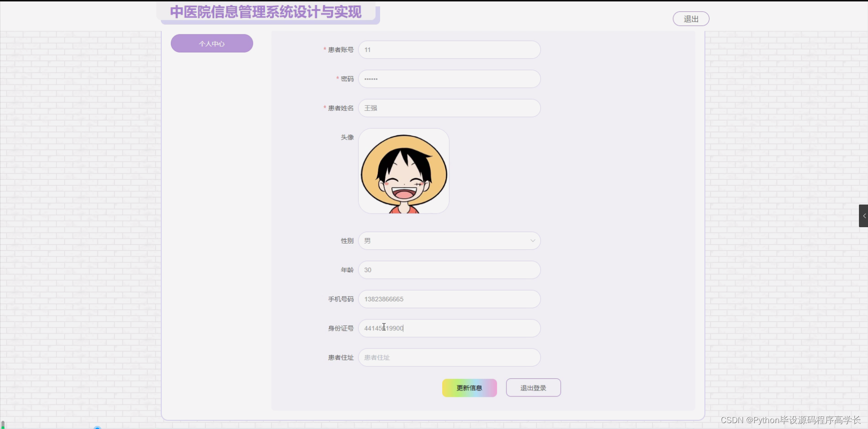Viewport: 868px width, 429px height.
Task: Click into the 密码 password field
Action: tap(449, 79)
